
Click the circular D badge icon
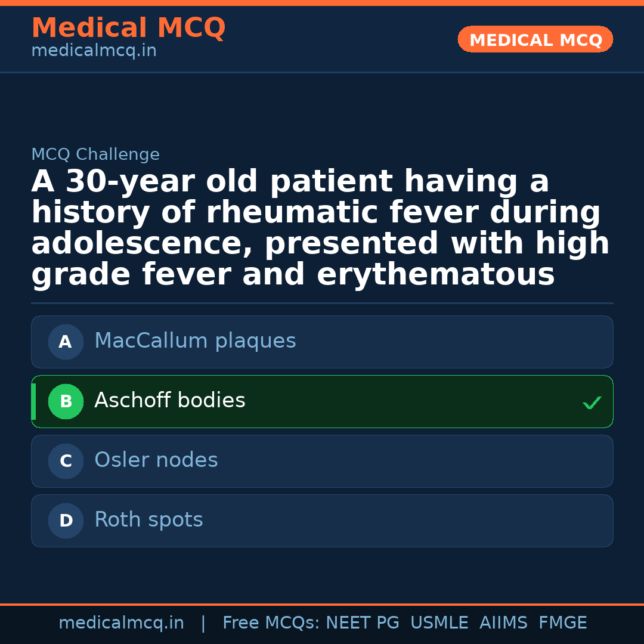(66, 521)
